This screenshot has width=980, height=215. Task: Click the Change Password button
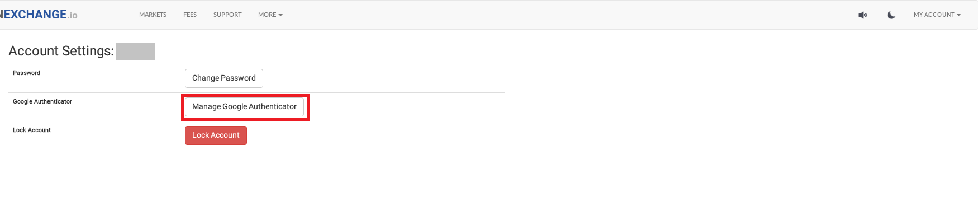(224, 78)
